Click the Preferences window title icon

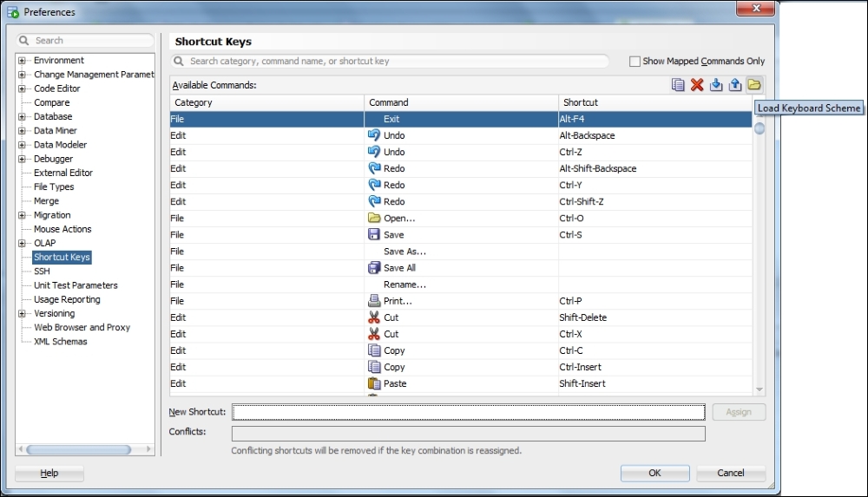(13, 11)
